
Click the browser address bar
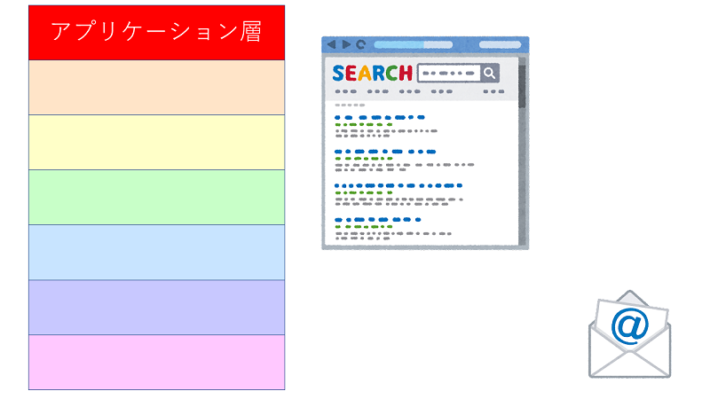coord(413,44)
